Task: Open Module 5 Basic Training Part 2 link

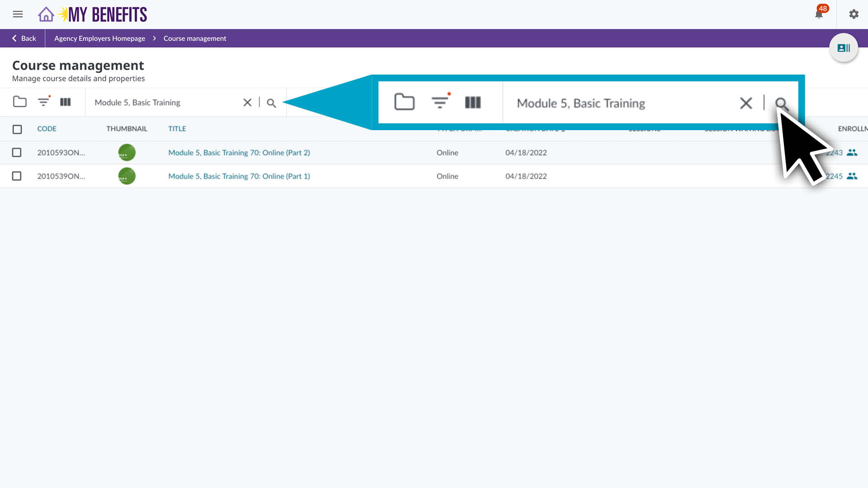Action: click(x=239, y=153)
